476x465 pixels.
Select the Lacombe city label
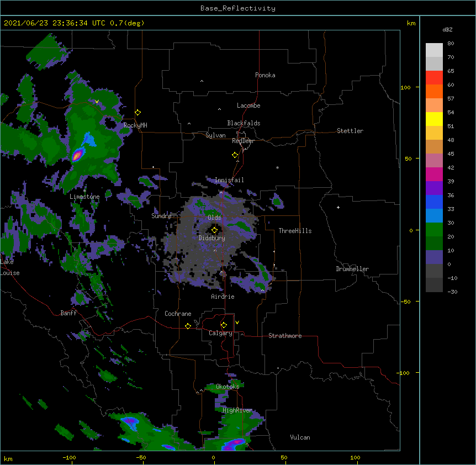(x=248, y=105)
